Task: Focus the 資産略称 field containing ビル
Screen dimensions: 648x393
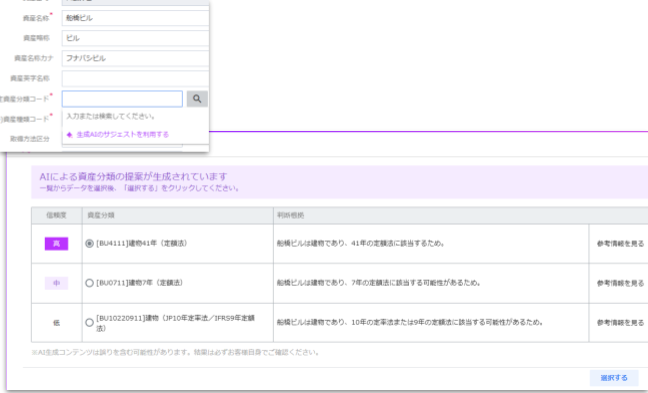Action: click(136, 38)
